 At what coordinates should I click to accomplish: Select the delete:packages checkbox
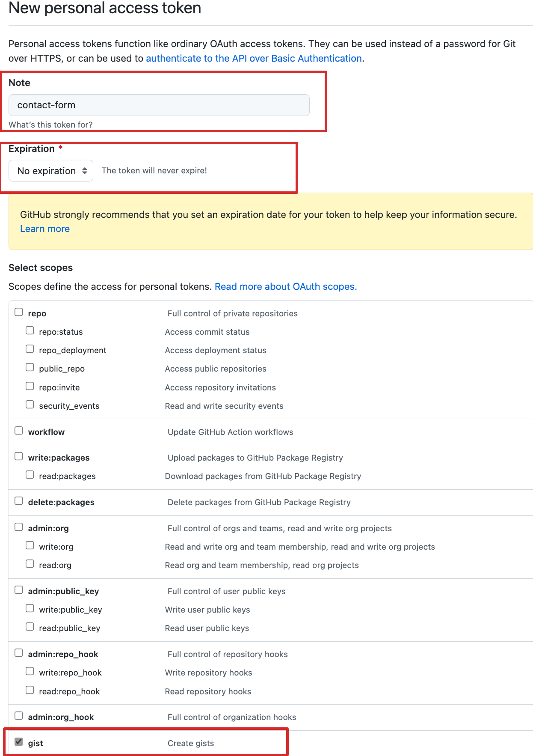pyautogui.click(x=19, y=501)
